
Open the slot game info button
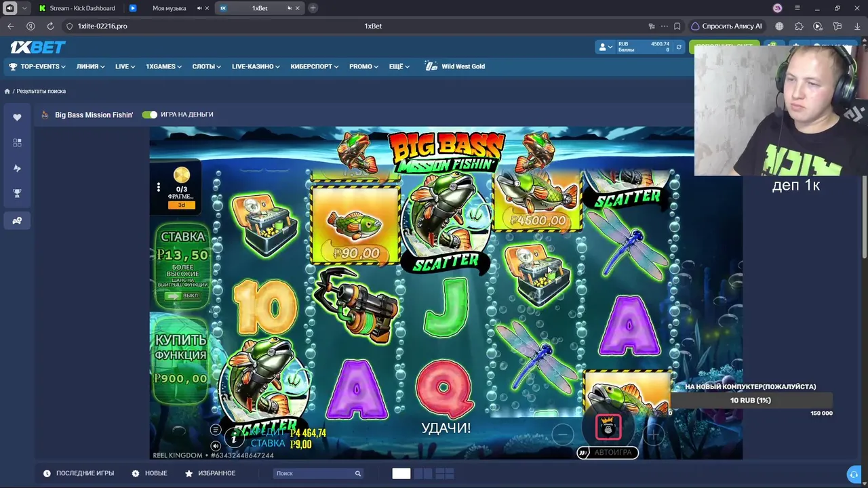pos(234,438)
